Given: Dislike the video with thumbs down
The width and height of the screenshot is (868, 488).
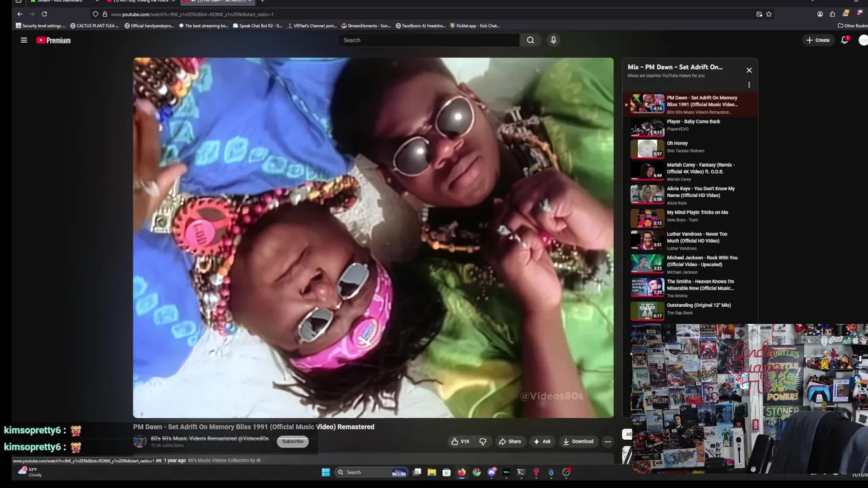Looking at the screenshot, I should pos(483,441).
